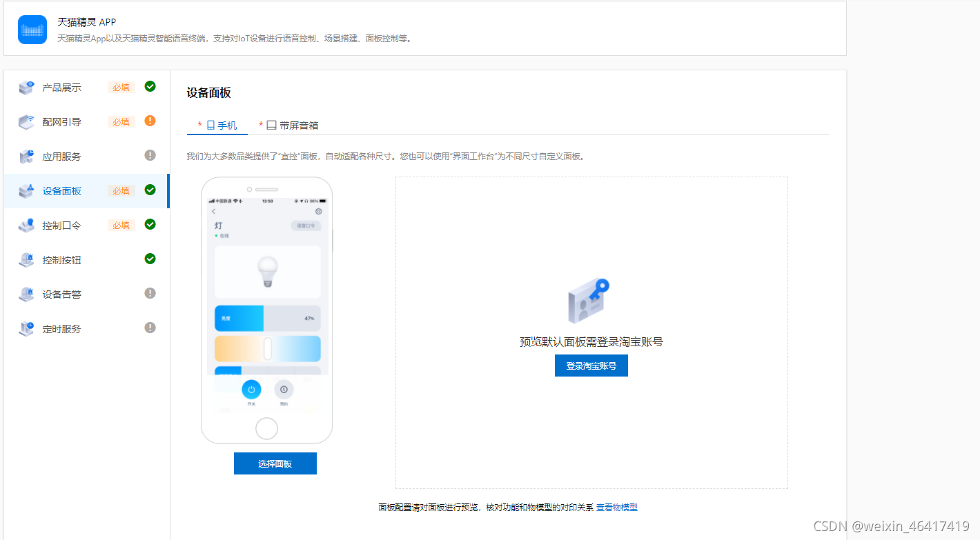The width and height of the screenshot is (980, 540).
Task: Click the settings gear in phone preview
Action: (318, 212)
